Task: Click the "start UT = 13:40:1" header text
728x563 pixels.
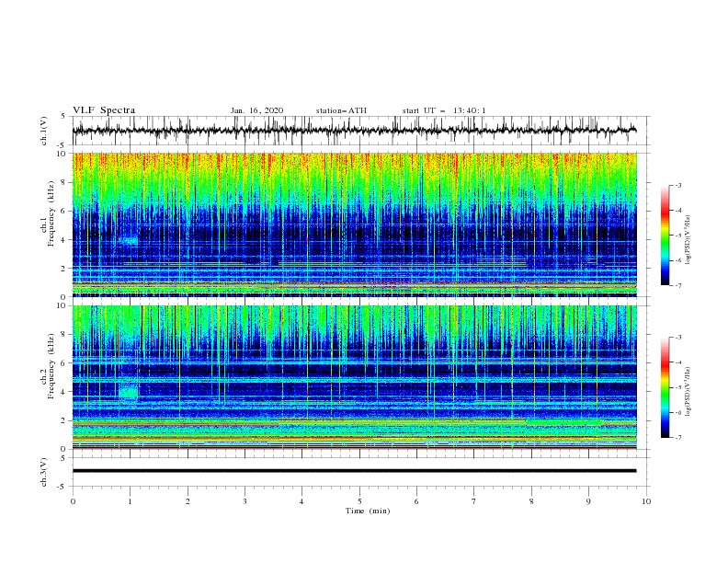Action: coord(443,110)
